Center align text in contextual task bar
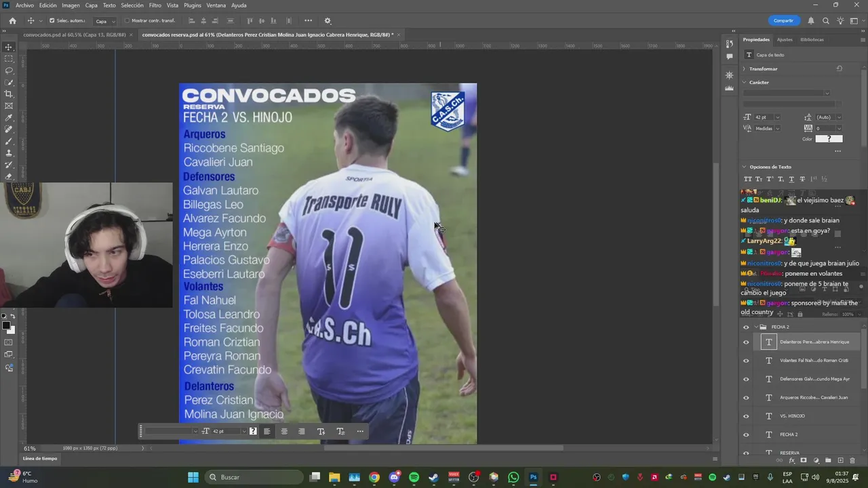Screen dimensions: 868x488 tap(284, 431)
